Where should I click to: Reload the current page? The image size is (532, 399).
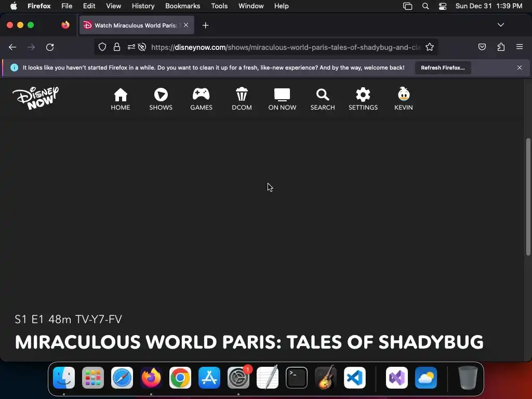pos(50,47)
